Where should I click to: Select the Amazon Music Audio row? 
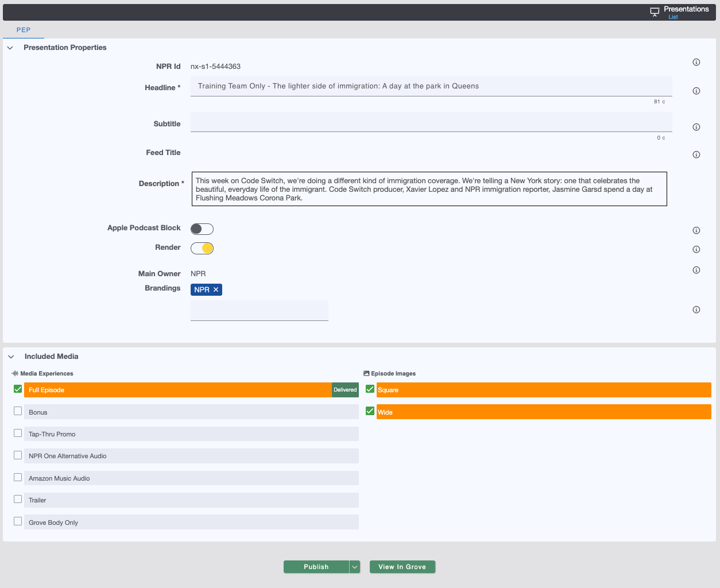click(x=191, y=478)
